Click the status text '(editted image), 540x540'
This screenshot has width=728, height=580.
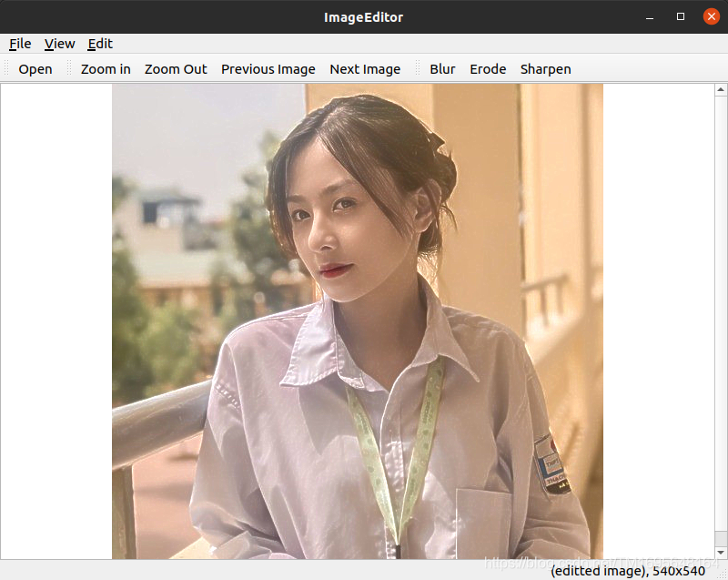tap(628, 571)
